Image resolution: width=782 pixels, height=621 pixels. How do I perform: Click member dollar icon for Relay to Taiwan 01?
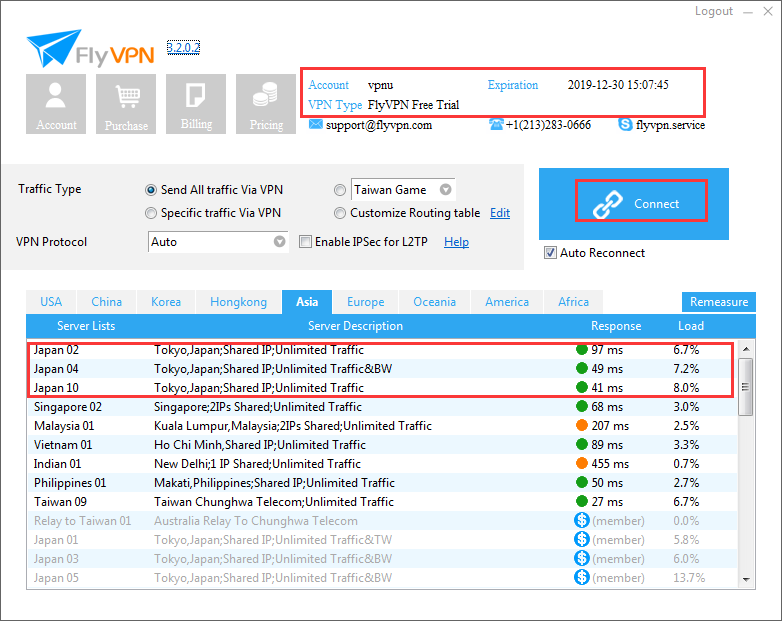[582, 520]
